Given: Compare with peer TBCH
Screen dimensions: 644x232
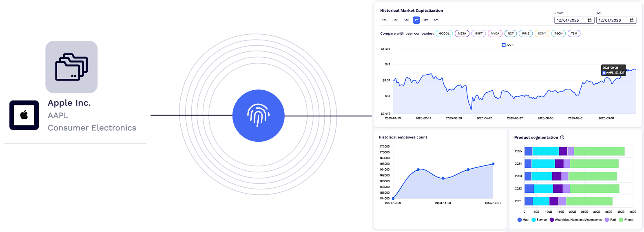Looking at the screenshot, I should coord(558,33).
